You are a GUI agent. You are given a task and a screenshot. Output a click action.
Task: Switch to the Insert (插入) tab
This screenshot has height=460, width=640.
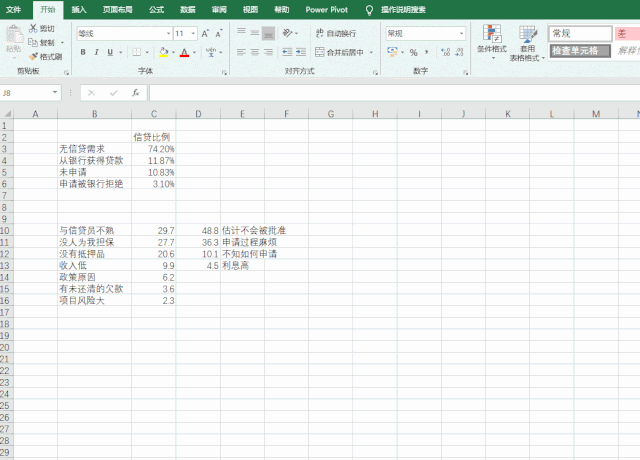(79, 8)
